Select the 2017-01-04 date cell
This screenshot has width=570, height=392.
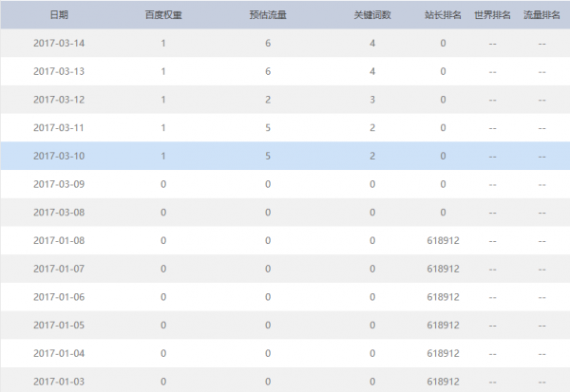59,353
